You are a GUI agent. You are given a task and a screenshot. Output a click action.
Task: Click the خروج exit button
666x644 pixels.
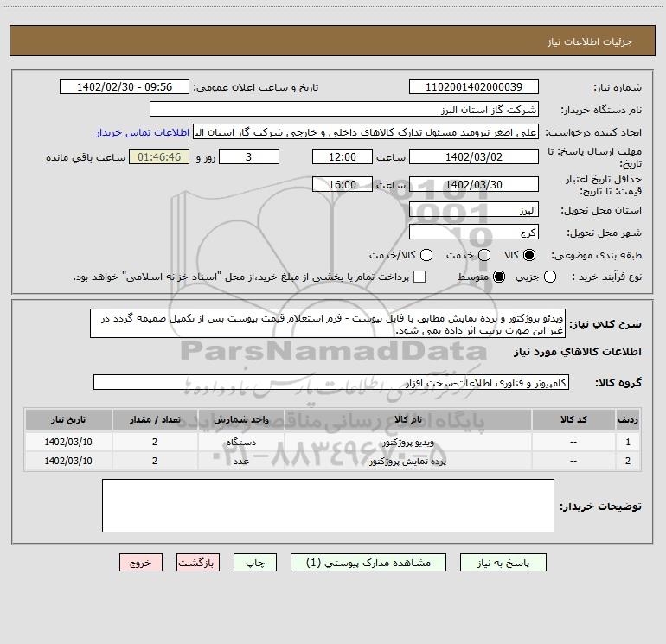141,563
